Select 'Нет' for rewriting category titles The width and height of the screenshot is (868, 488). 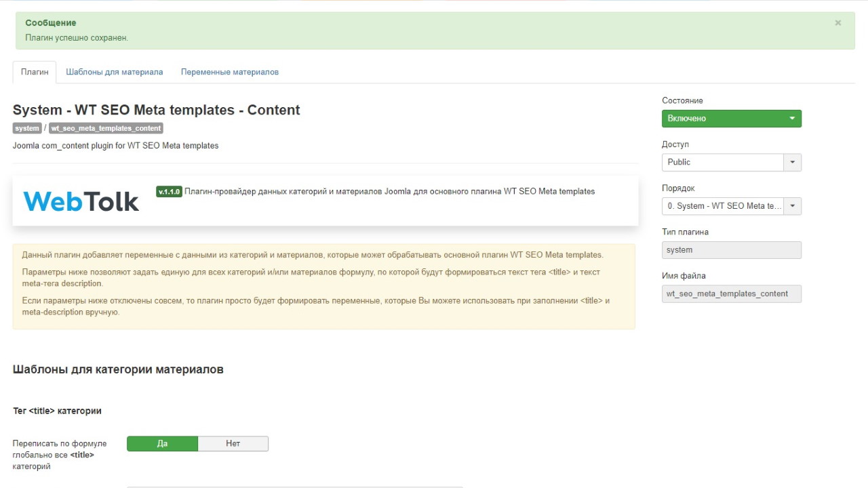[x=233, y=443]
